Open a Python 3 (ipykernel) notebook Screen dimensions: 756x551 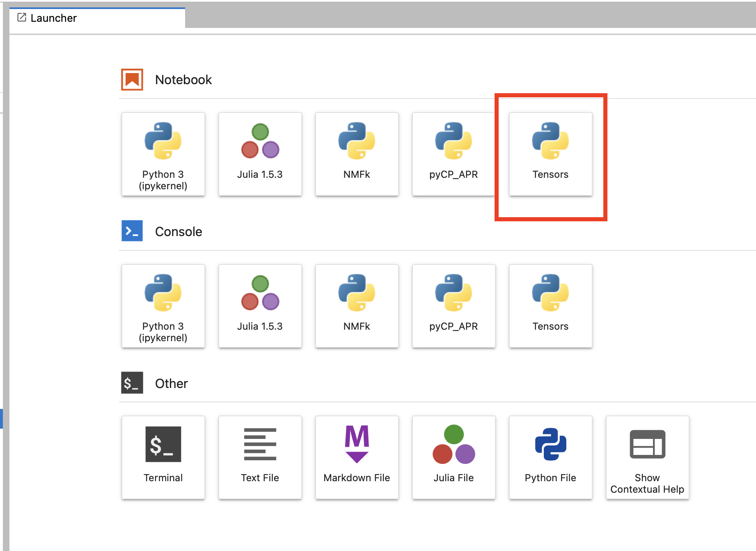click(163, 154)
